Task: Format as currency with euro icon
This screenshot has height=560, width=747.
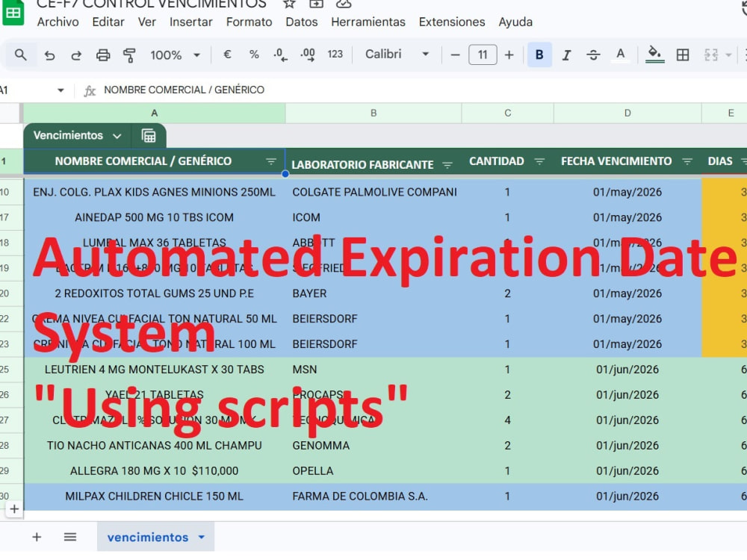Action: pyautogui.click(x=227, y=55)
